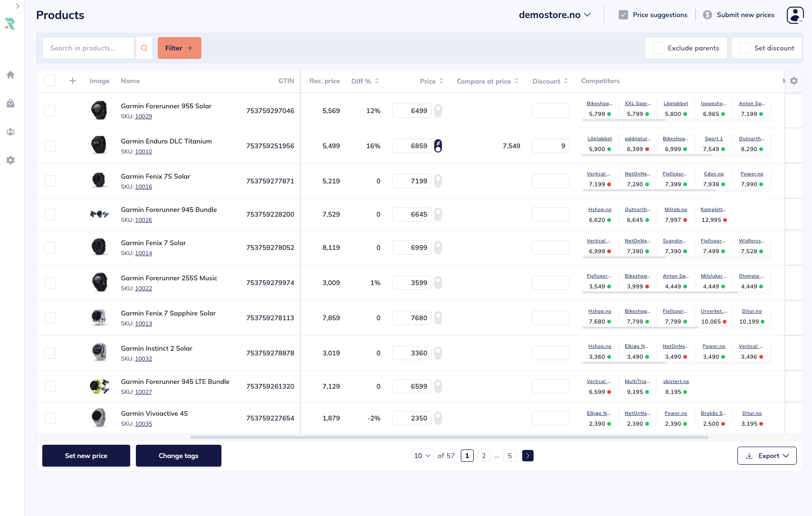
Task: Select Garmin Vivoactive 4S row checkbox
Action: [x=50, y=418]
